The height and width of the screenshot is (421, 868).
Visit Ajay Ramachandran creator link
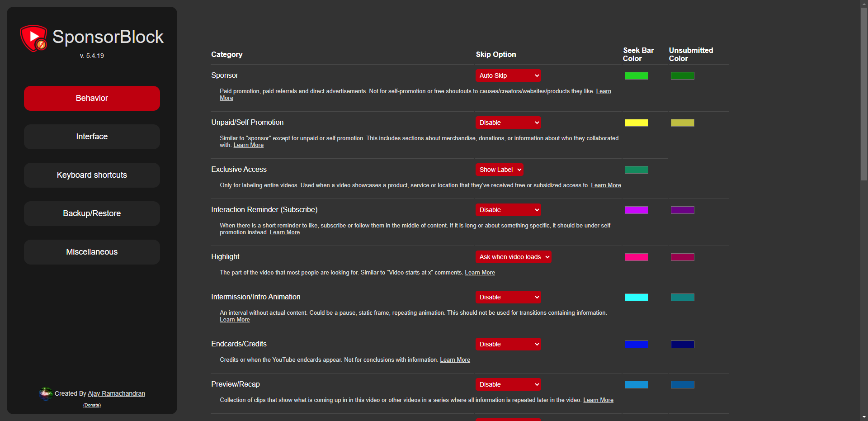116,393
